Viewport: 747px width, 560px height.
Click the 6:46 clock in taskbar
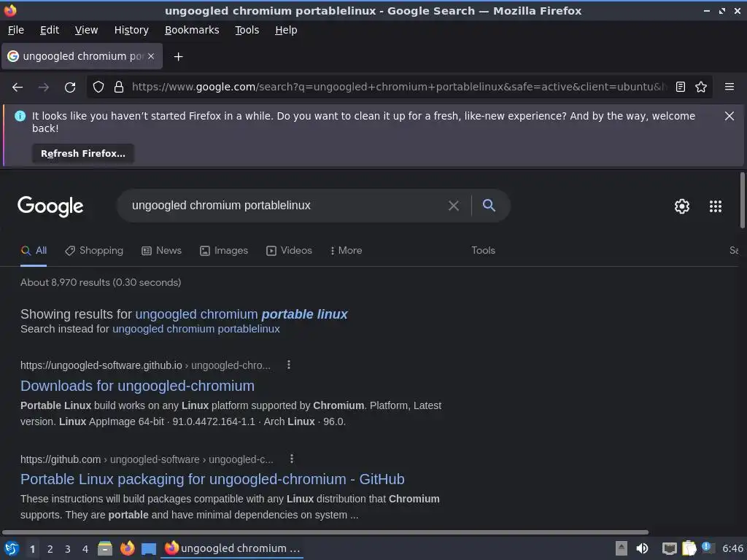pos(732,548)
